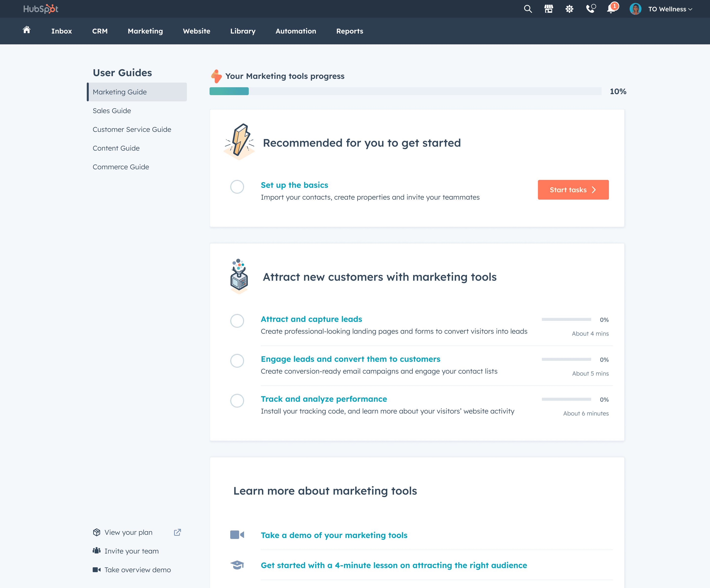Open the search magnifier icon
This screenshot has height=588, width=710.
pyautogui.click(x=528, y=9)
